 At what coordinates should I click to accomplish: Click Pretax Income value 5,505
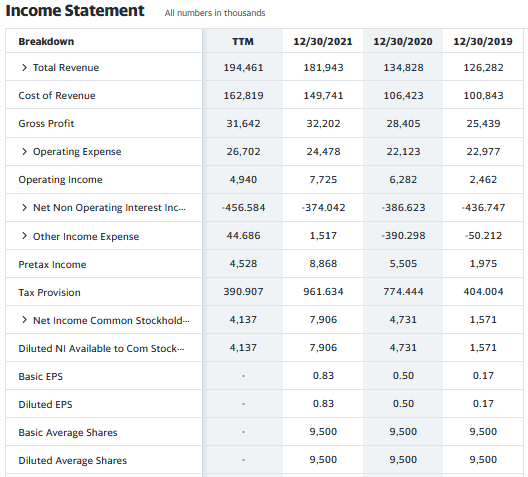[x=403, y=264]
